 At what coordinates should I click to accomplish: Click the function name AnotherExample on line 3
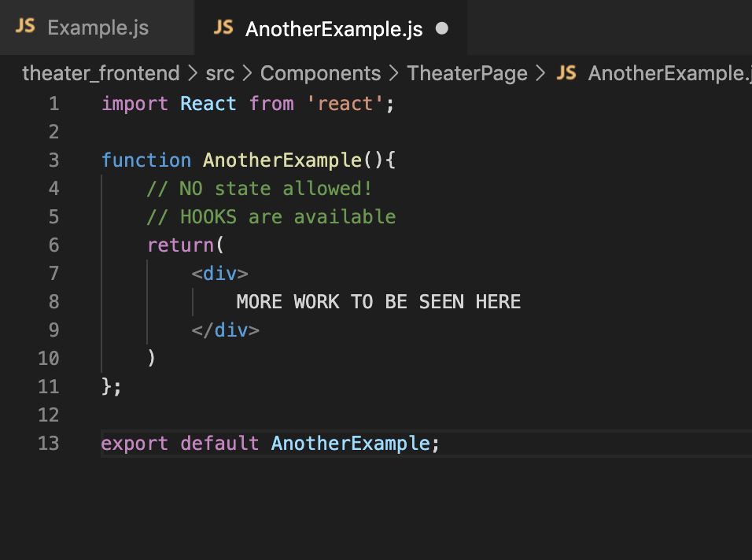click(282, 160)
